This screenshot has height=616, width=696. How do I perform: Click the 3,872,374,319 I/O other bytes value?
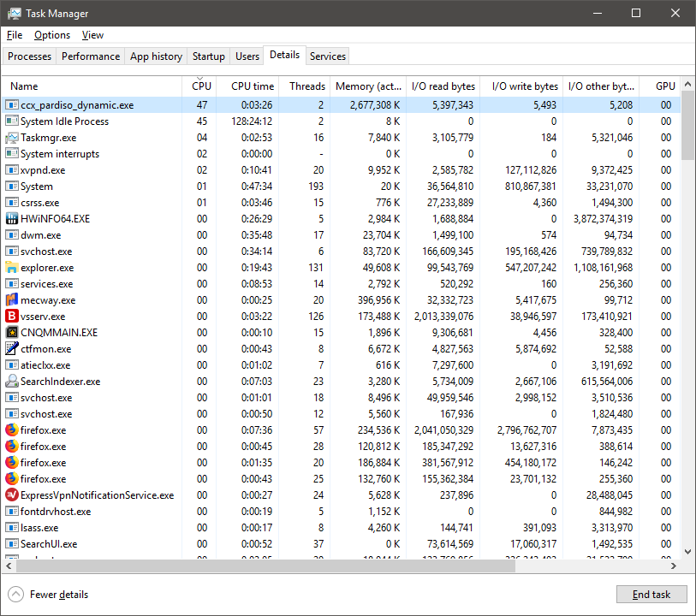coord(604,219)
